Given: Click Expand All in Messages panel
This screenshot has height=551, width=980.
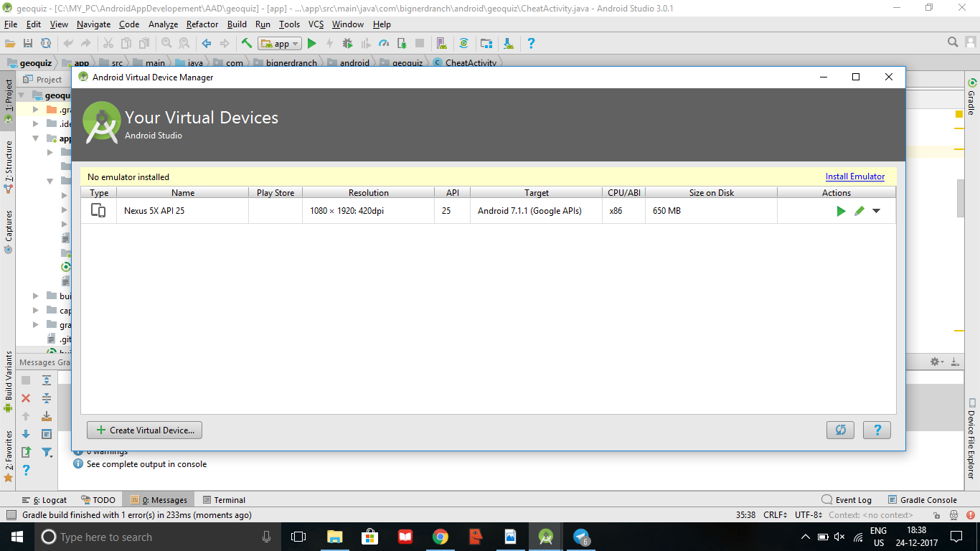Looking at the screenshot, I should pyautogui.click(x=47, y=380).
